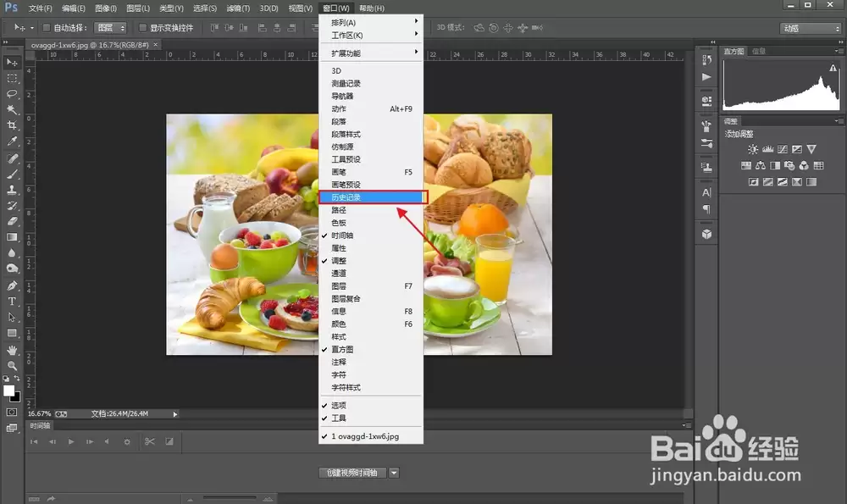Select the Clone Stamp tool

(12, 190)
